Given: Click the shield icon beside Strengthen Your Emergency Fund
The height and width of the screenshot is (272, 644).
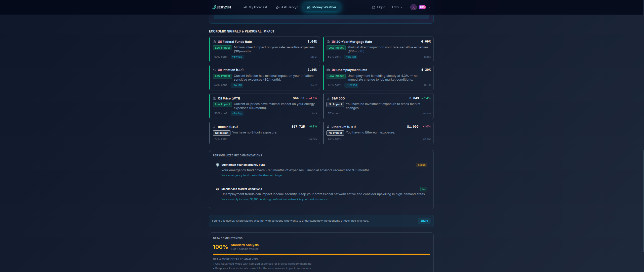Looking at the screenshot, I should tap(217, 165).
